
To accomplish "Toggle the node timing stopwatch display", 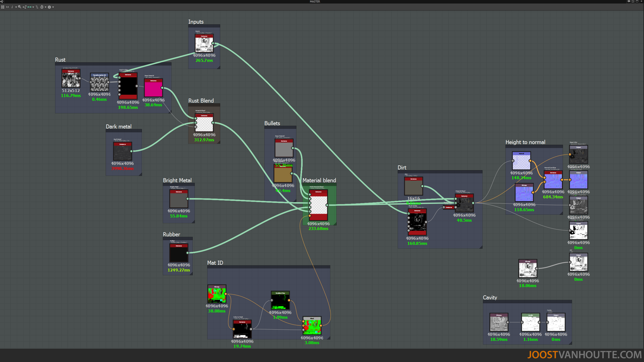I will (42, 7).
